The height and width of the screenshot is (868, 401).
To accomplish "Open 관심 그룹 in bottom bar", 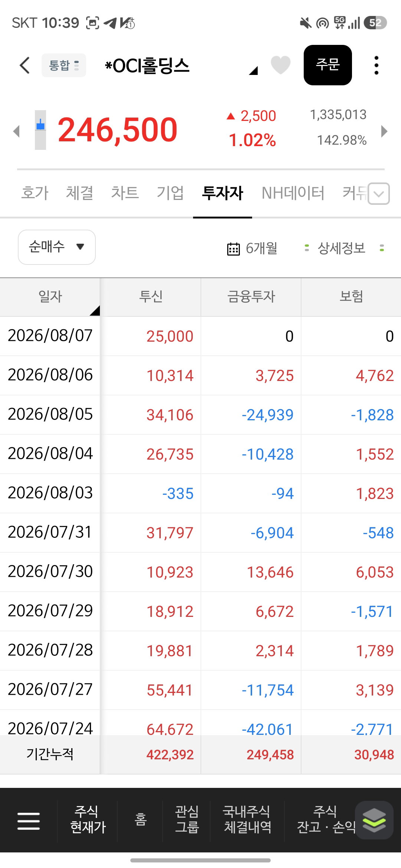I will click(187, 819).
